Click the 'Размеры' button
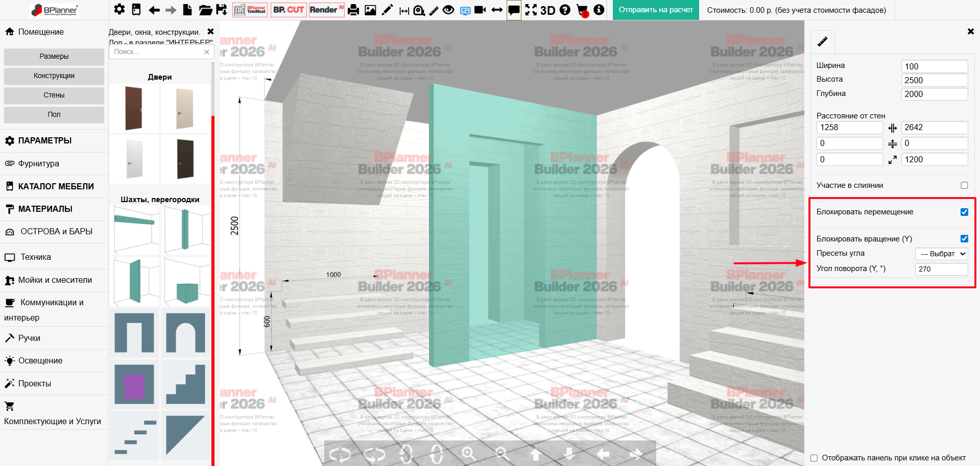Viewport: 980px width, 466px height. 54,57
